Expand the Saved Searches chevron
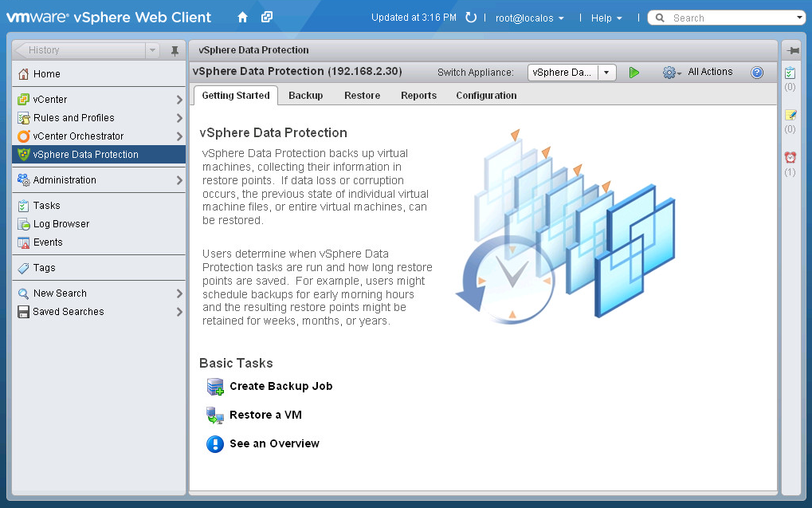812x508 pixels. tap(179, 312)
